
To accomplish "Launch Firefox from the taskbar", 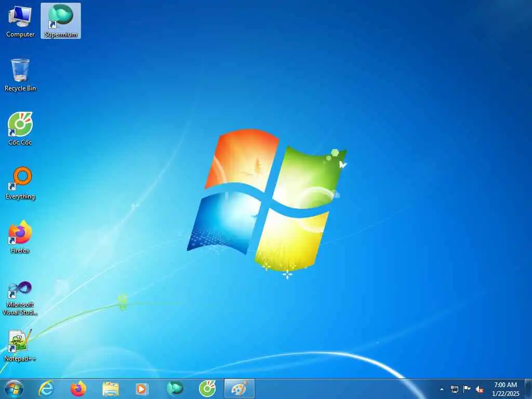I will (78, 389).
